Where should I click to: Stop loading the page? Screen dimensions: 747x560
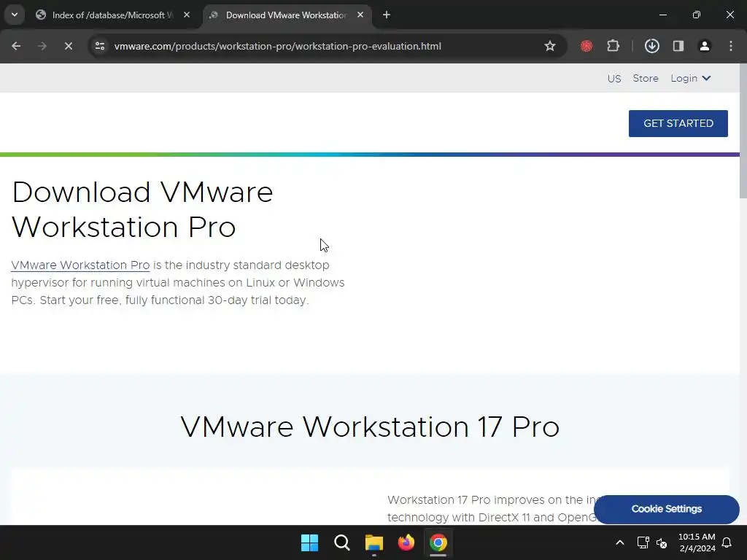[68, 46]
